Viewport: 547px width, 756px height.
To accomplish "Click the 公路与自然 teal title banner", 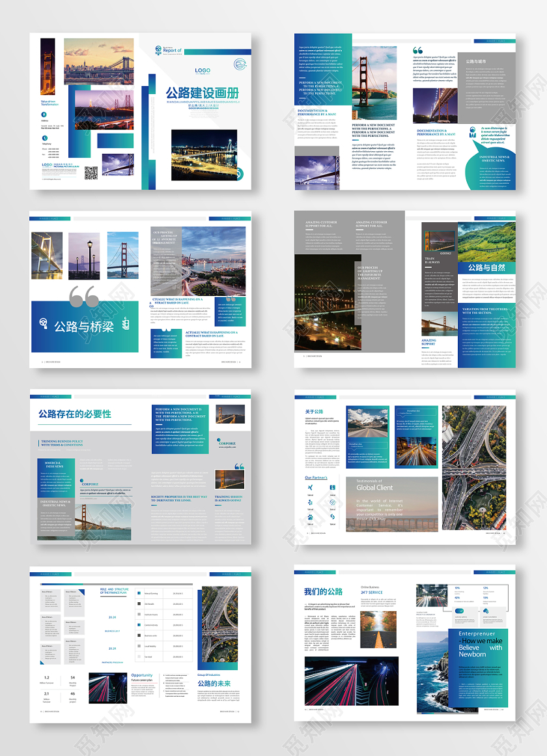I will click(486, 267).
